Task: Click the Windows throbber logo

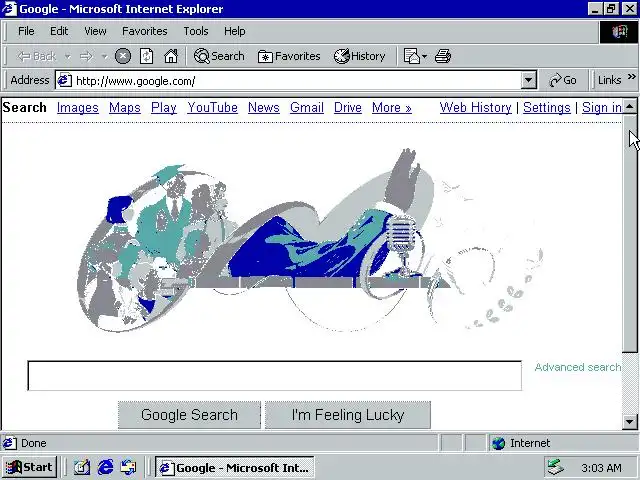Action: click(619, 31)
